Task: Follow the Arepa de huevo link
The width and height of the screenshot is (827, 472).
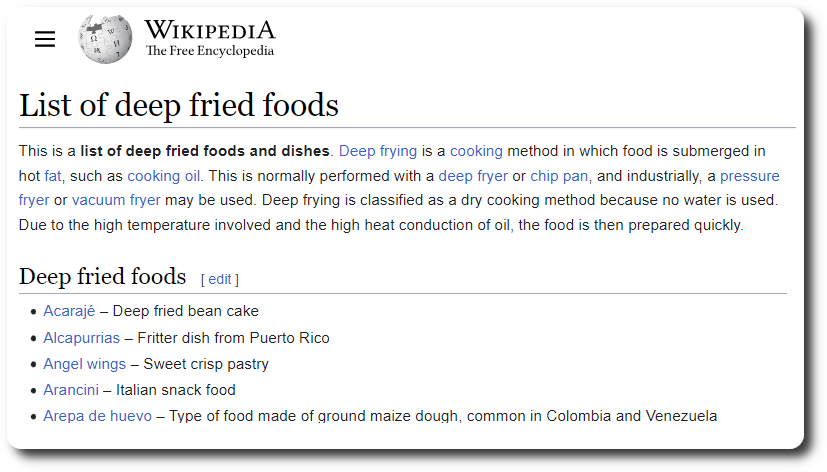Action: point(97,416)
